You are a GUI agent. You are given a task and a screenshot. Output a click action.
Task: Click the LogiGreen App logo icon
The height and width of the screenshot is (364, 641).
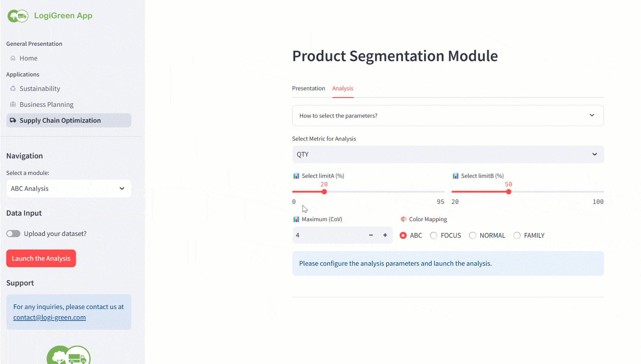point(18,16)
